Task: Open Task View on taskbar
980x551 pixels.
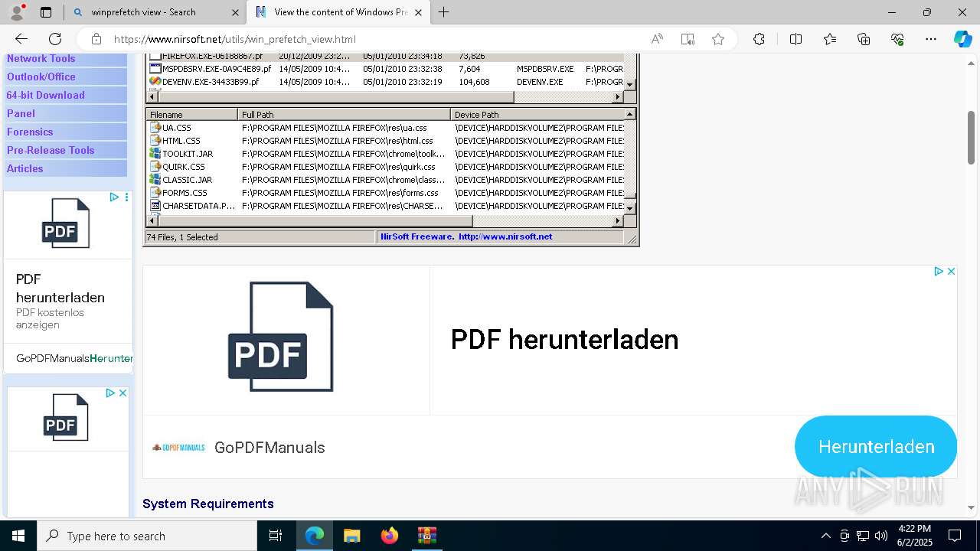Action: [276, 536]
